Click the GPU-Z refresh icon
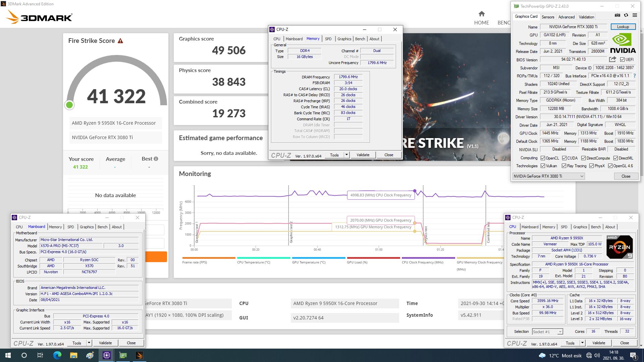Image resolution: width=644 pixels, height=362 pixels. tap(626, 15)
